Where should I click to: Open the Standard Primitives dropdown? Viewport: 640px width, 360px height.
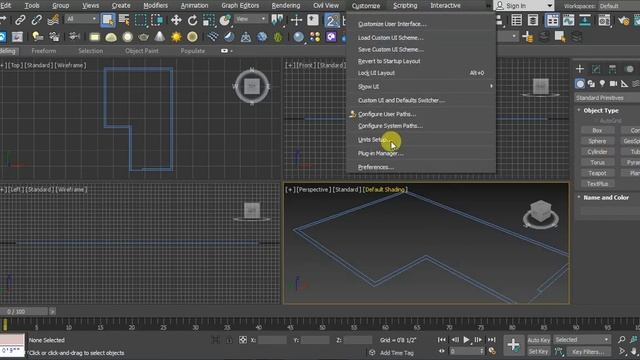click(x=607, y=98)
